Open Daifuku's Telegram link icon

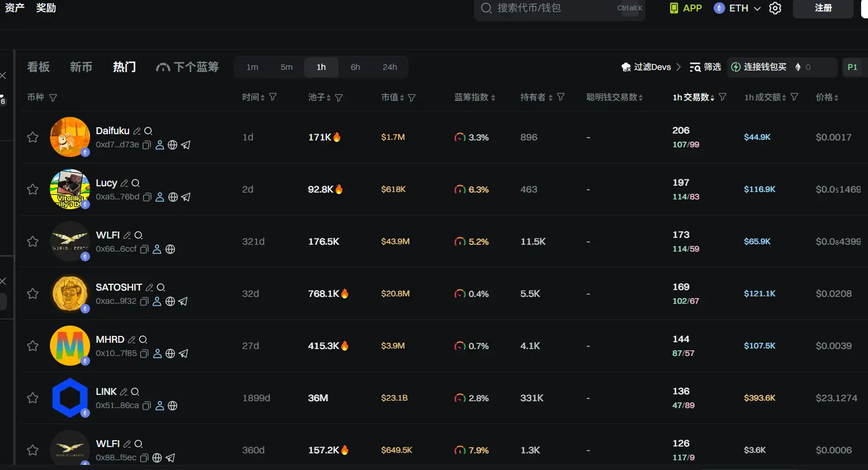[186, 145]
